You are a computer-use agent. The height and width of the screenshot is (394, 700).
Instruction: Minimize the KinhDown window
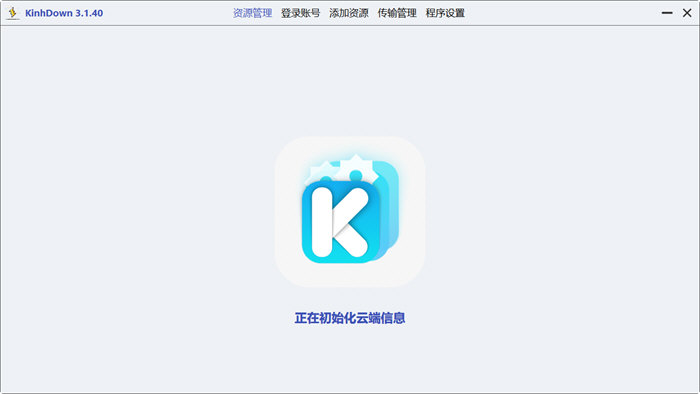pyautogui.click(x=667, y=13)
